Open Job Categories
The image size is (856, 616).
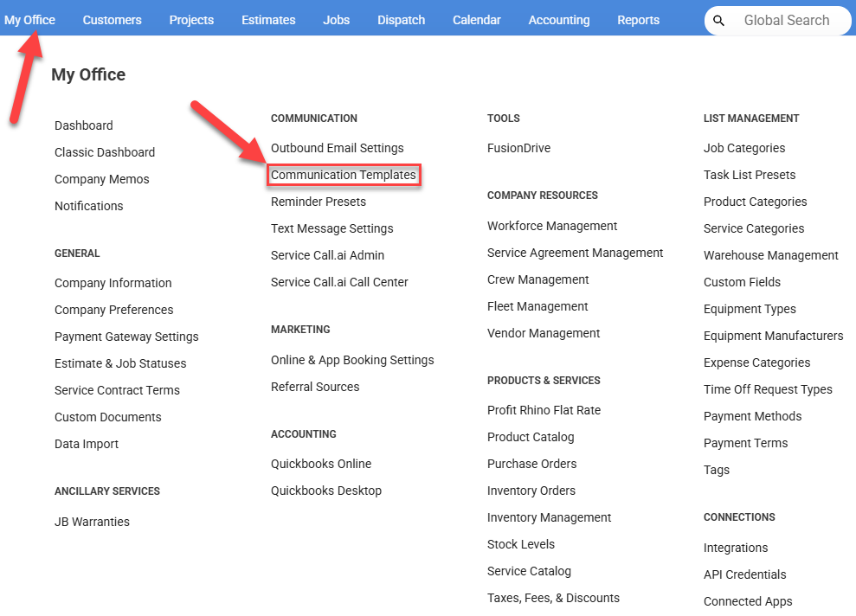coord(744,148)
